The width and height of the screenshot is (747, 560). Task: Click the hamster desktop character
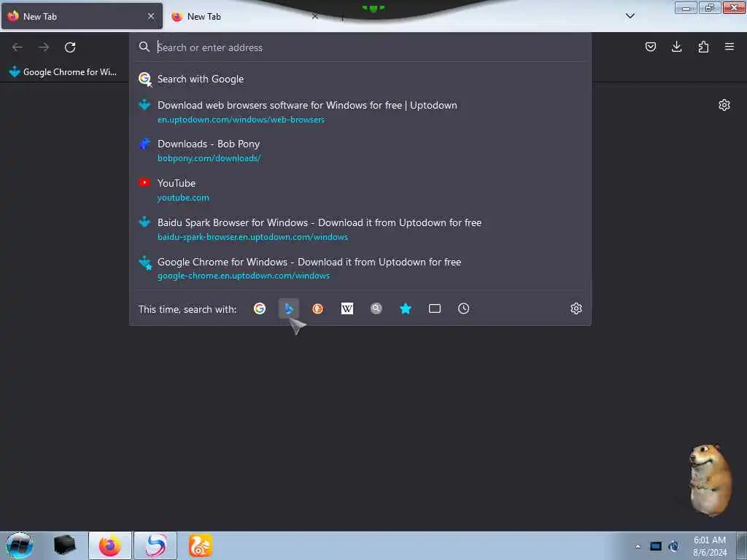pos(710,480)
